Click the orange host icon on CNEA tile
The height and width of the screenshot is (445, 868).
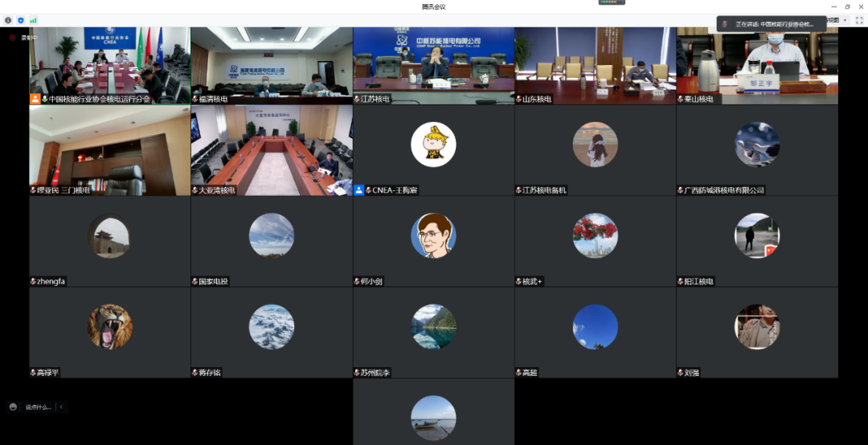pos(35,99)
